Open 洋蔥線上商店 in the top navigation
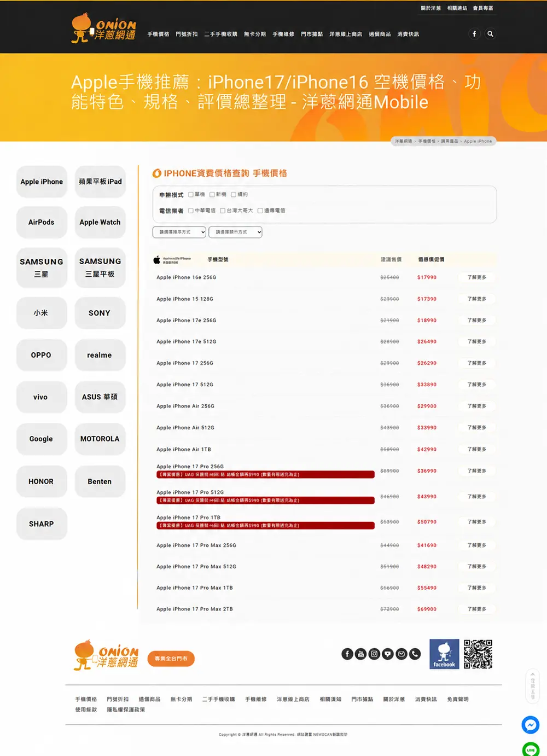Viewport: 547px width, 756px height. coord(346,34)
